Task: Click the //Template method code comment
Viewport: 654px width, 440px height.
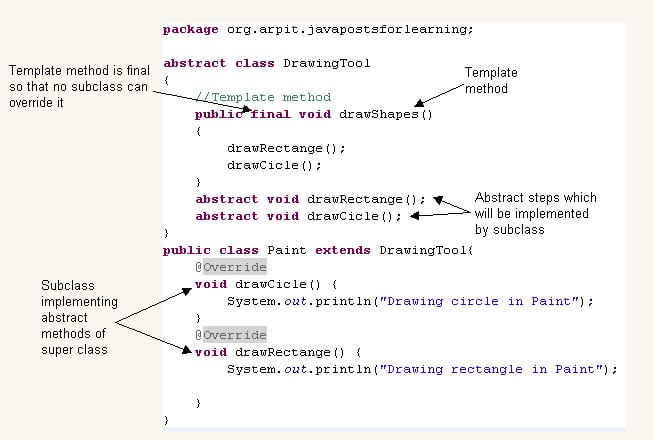Action: 263,97
